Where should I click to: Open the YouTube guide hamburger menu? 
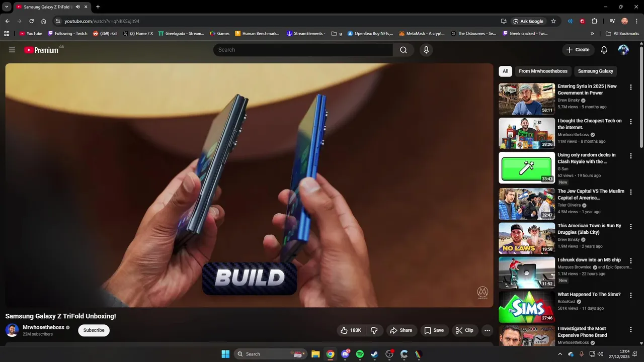[x=12, y=50]
